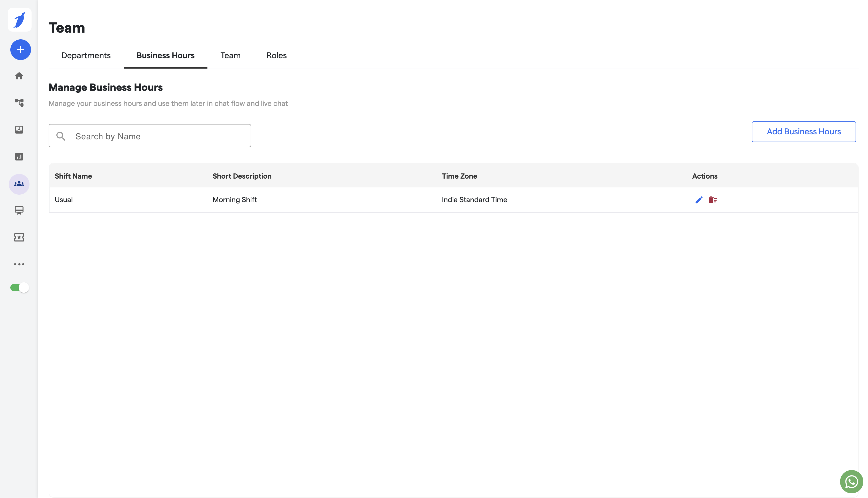Viewport: 868px width, 498px height.
Task: Toggle the green sidebar switch
Action: (19, 288)
